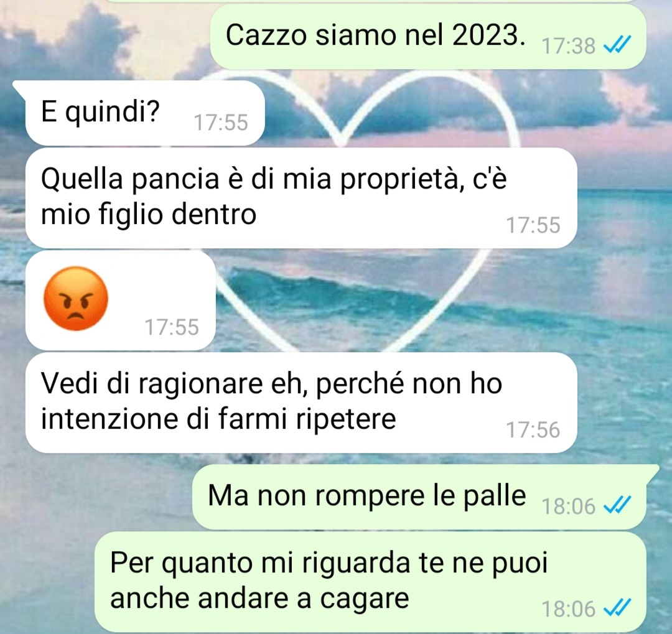Tap the 17:55 timestamp under the angry emoji
This screenshot has width=672, height=634.
tap(172, 327)
